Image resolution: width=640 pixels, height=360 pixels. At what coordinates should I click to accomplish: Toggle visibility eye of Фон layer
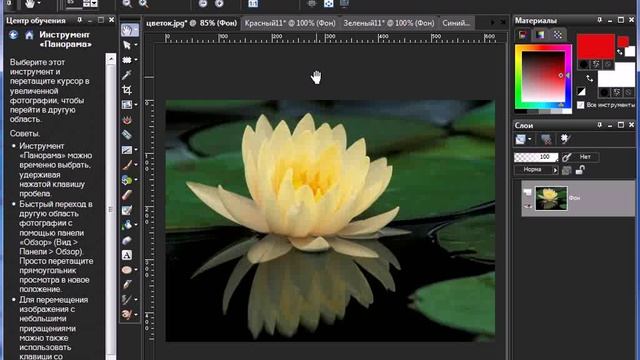[527, 206]
